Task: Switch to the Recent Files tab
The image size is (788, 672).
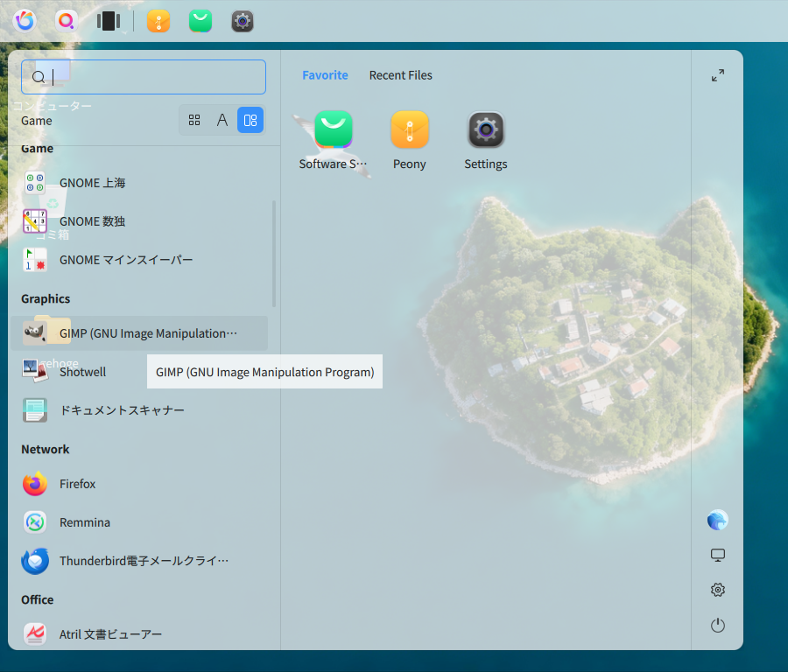Action: [x=400, y=75]
